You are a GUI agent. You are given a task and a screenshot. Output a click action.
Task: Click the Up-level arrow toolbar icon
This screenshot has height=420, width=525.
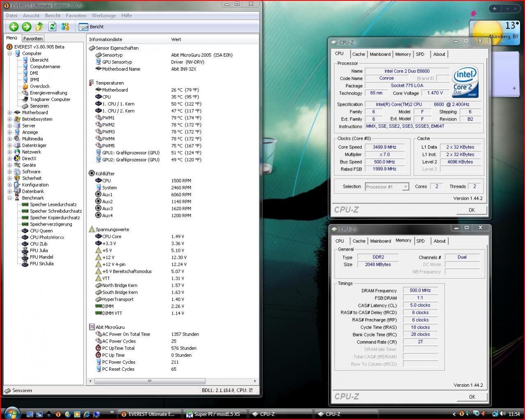coord(39,27)
